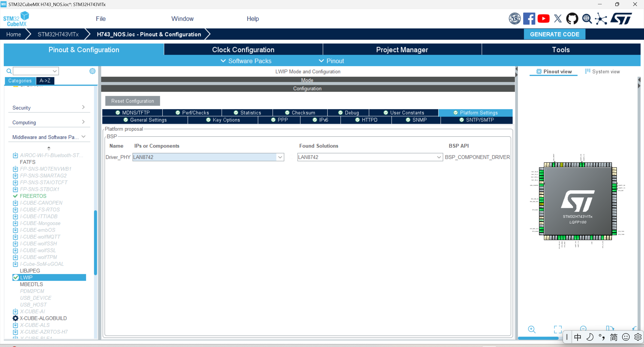Click the download icon beside X-CUBE-AI

[15, 311]
